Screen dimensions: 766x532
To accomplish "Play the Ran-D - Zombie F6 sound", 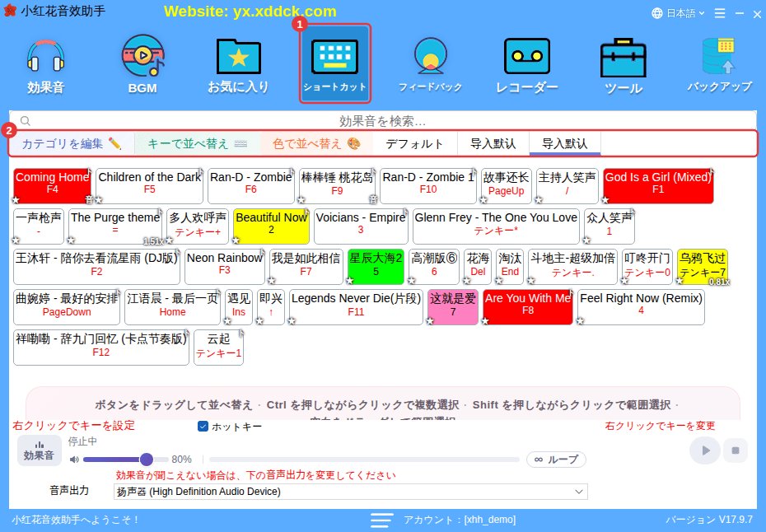I will click(x=250, y=185).
